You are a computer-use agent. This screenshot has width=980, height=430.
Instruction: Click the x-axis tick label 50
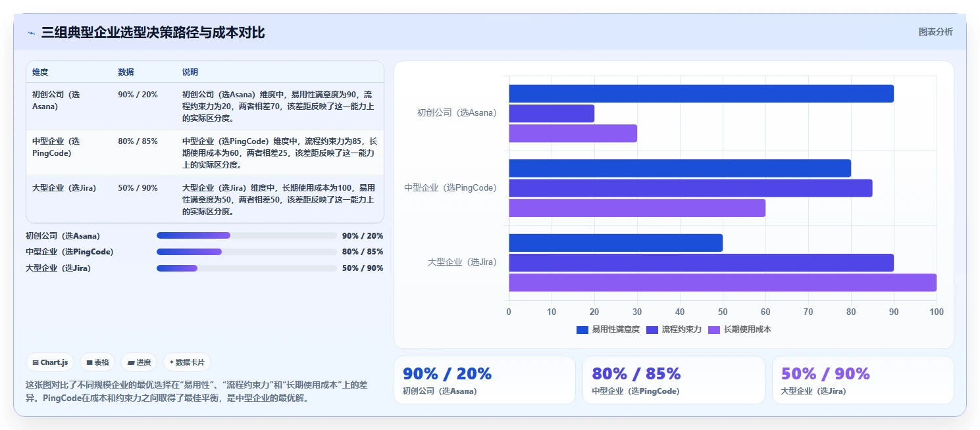click(x=723, y=312)
